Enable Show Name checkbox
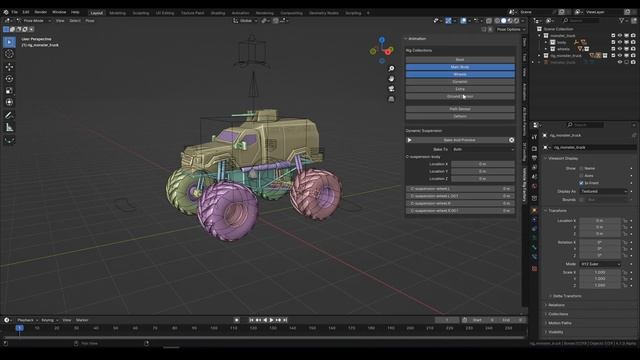This screenshot has width=640, height=360. click(582, 168)
